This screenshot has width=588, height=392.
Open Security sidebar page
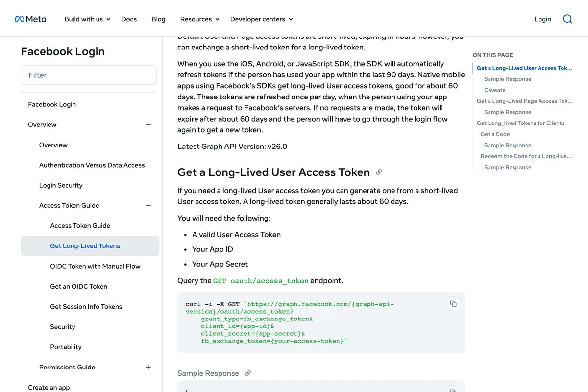[63, 327]
